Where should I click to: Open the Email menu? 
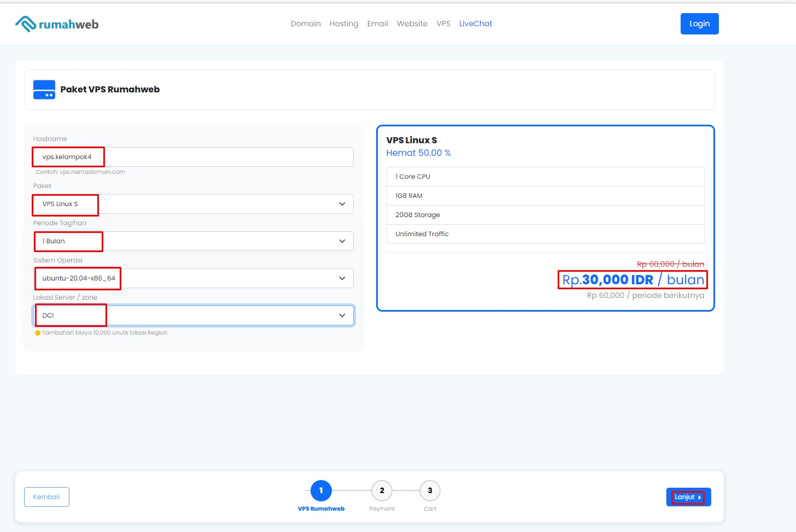point(377,24)
